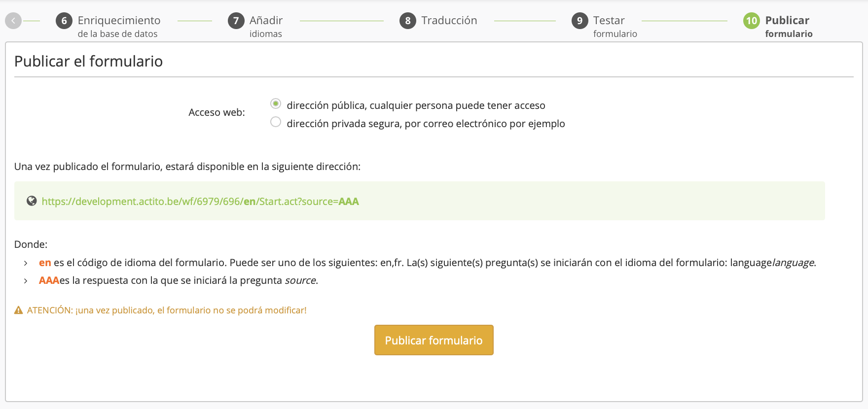868x409 pixels.
Task: Open the Traducción step
Action: click(449, 21)
